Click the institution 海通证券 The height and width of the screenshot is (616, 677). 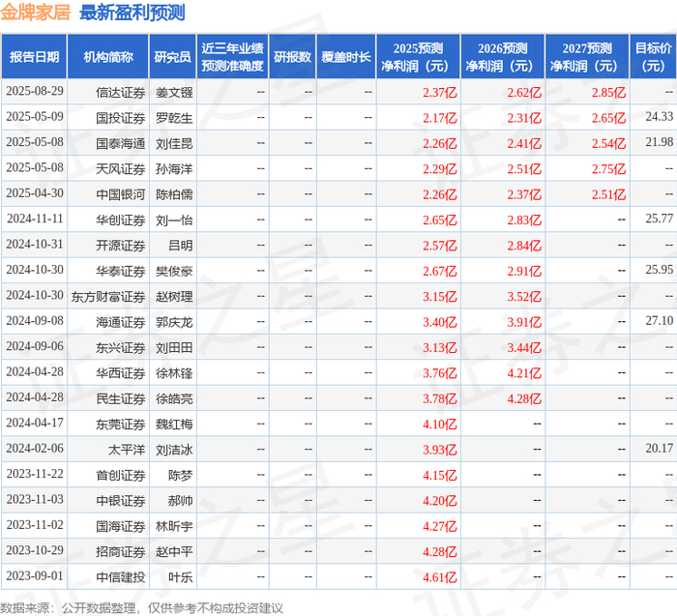[121, 322]
